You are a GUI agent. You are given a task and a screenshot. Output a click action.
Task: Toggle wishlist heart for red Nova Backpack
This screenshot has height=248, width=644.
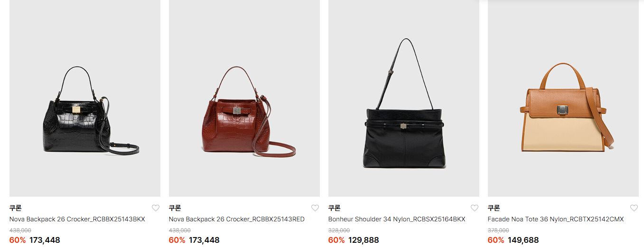click(x=315, y=208)
